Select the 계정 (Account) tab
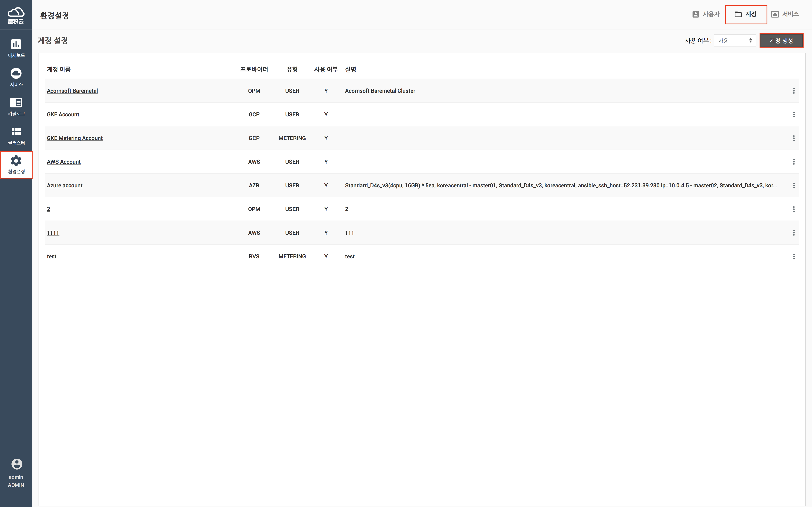 pyautogui.click(x=746, y=14)
